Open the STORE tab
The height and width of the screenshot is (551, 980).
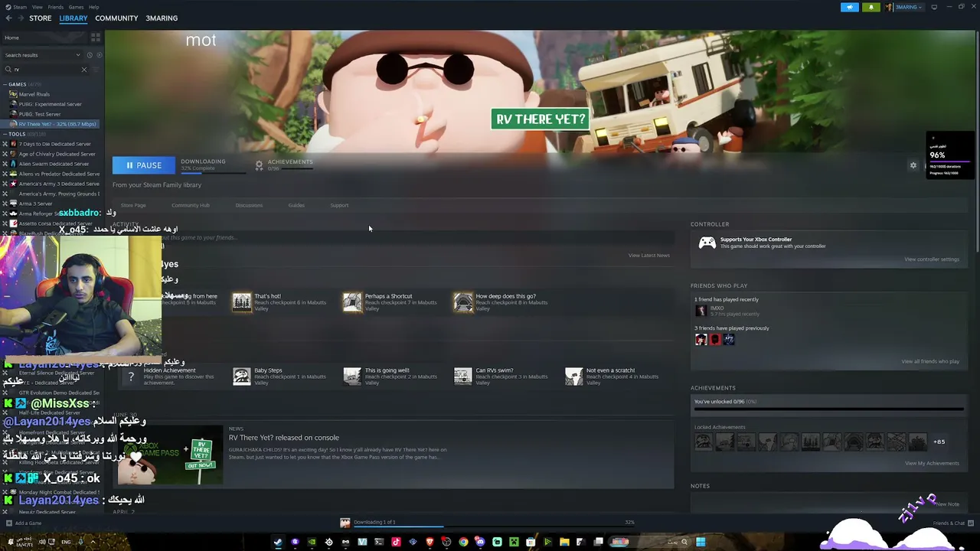[41, 18]
